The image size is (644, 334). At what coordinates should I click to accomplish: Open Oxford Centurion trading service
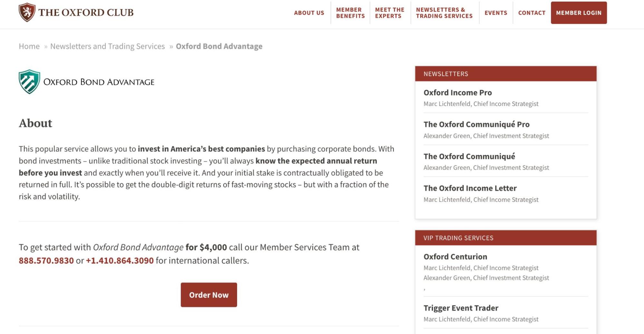pos(455,257)
